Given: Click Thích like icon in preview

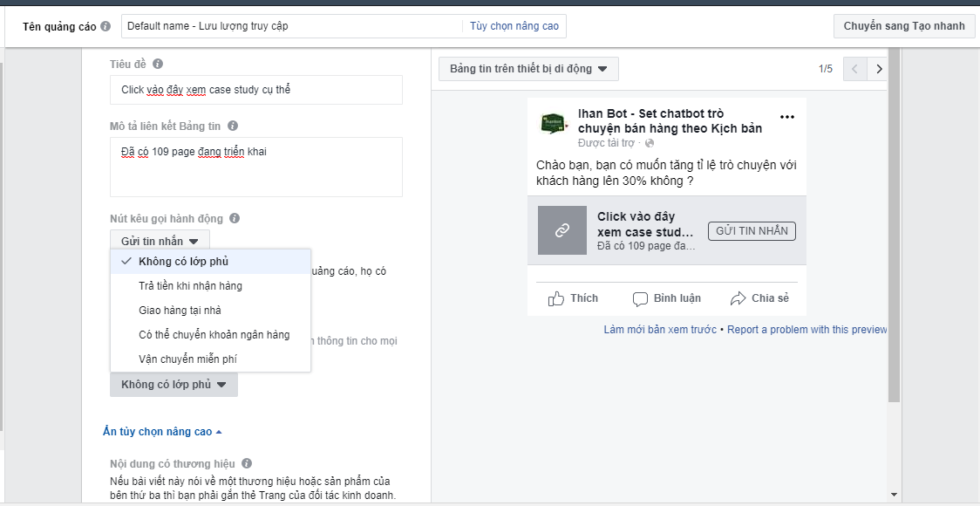Looking at the screenshot, I should point(555,298).
